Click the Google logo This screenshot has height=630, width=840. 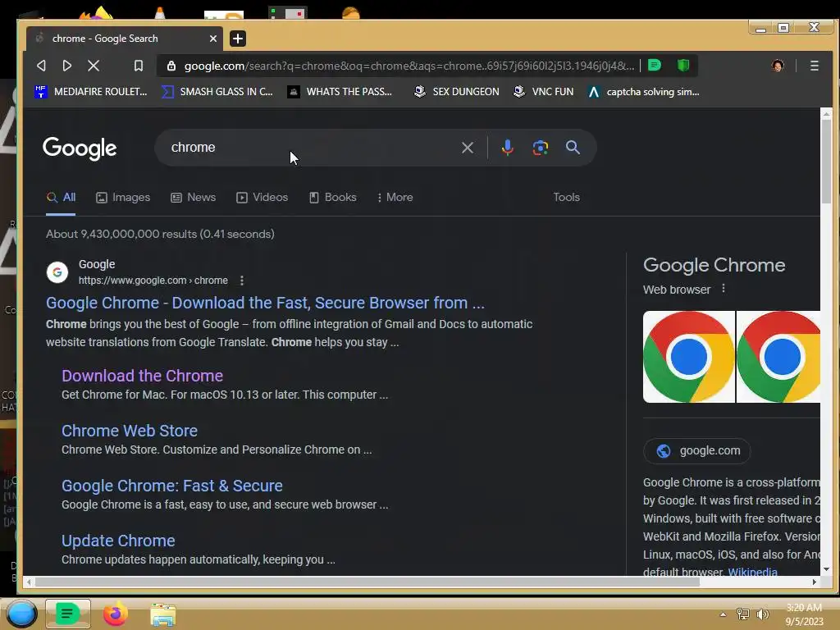(x=80, y=148)
